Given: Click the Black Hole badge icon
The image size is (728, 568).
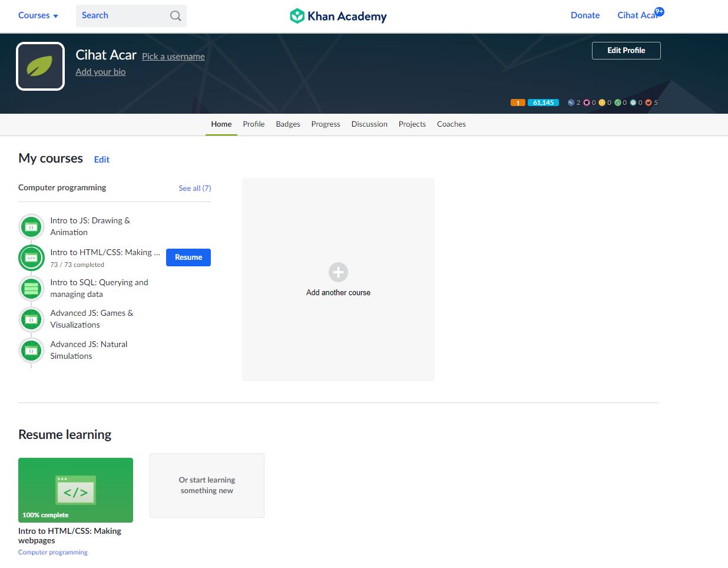Looking at the screenshot, I should click(x=587, y=103).
